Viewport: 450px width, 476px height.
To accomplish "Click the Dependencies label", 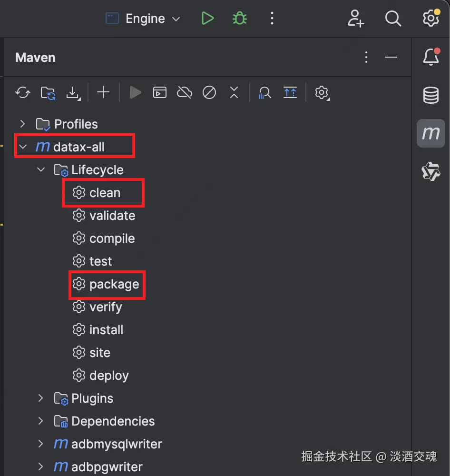I will tap(113, 421).
